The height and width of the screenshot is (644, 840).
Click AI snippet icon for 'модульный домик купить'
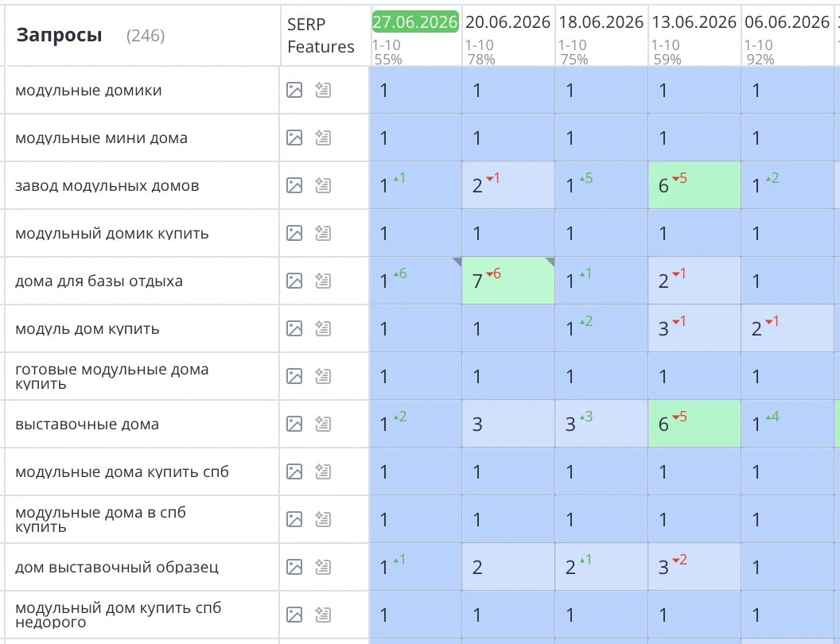(x=323, y=233)
